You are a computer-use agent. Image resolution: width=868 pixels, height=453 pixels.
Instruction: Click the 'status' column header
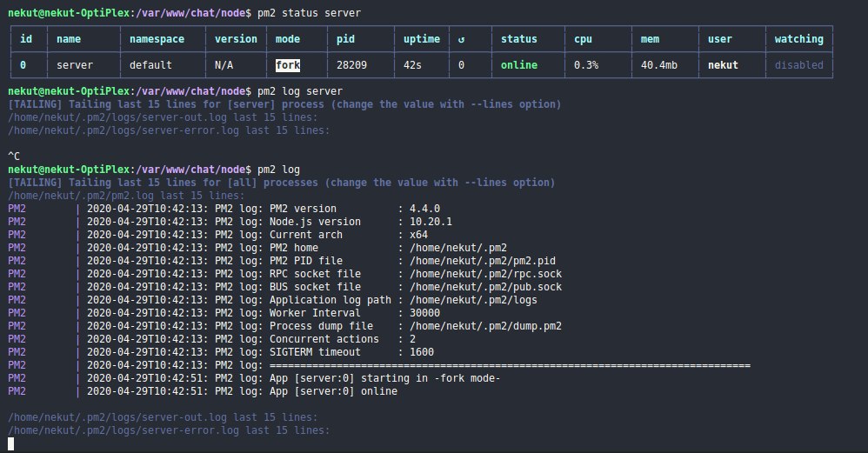(x=518, y=39)
